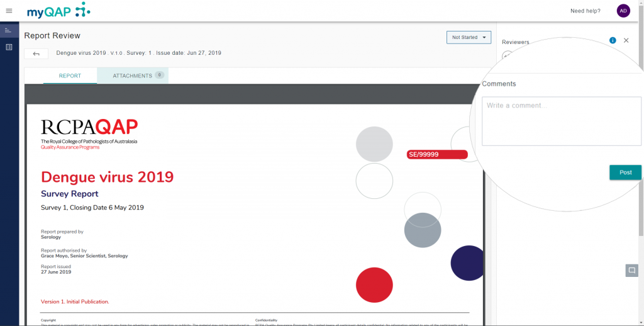Image resolution: width=644 pixels, height=326 pixels.
Task: Click the SE/99999 red label in the report
Action: (437, 155)
